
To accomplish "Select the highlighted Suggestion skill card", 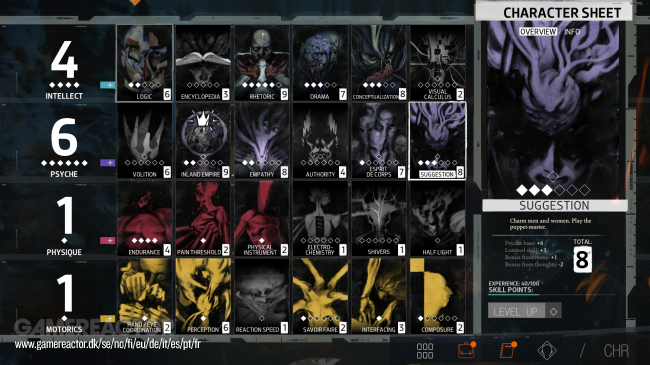I will tap(437, 141).
